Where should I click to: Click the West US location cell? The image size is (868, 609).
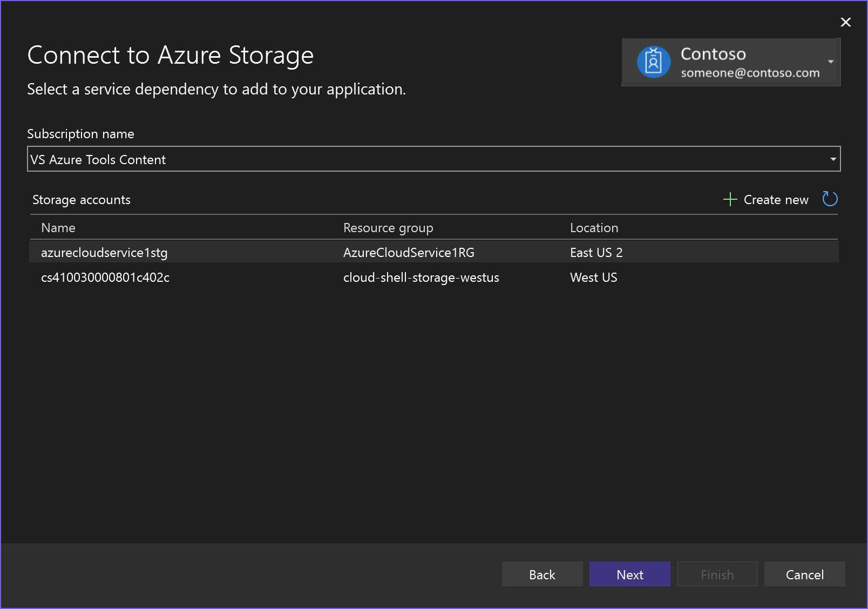[593, 278]
